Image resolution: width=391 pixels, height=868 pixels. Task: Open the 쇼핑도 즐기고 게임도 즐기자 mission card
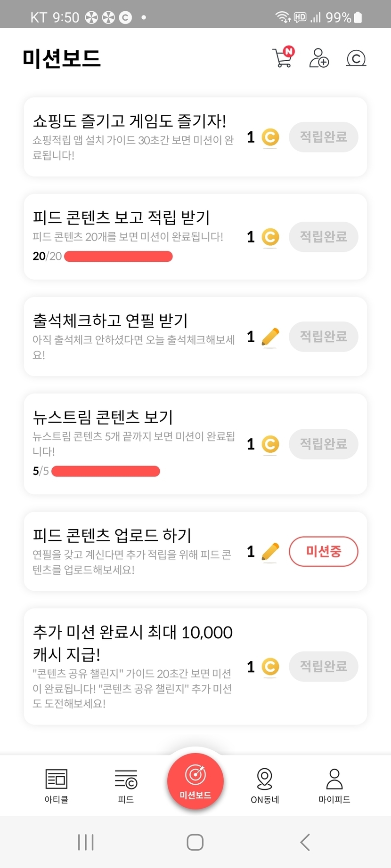[132, 137]
